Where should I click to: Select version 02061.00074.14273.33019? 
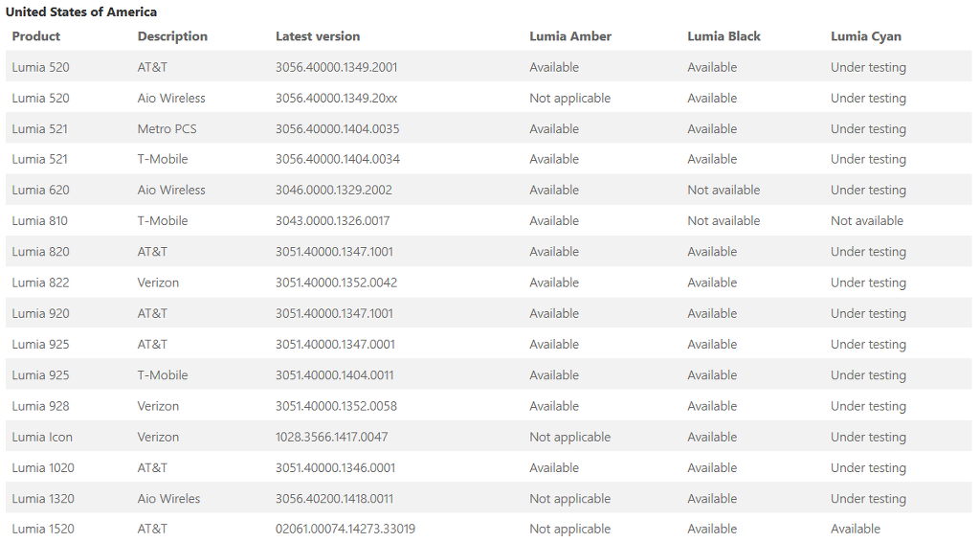point(345,529)
